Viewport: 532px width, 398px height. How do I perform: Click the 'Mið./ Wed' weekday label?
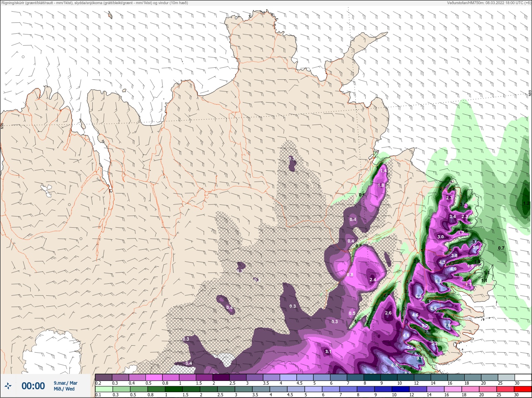(64, 389)
